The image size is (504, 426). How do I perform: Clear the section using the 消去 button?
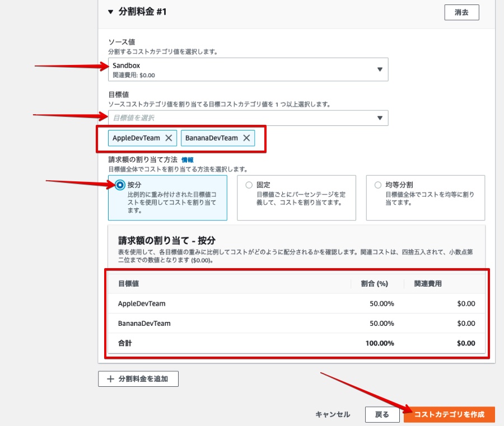click(461, 12)
